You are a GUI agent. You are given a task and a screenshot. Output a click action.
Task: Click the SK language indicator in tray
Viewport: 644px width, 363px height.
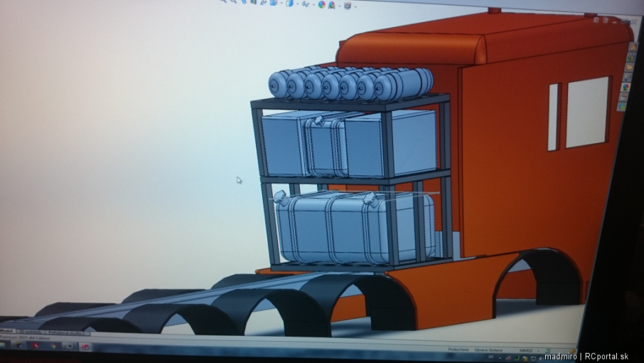click(x=490, y=357)
